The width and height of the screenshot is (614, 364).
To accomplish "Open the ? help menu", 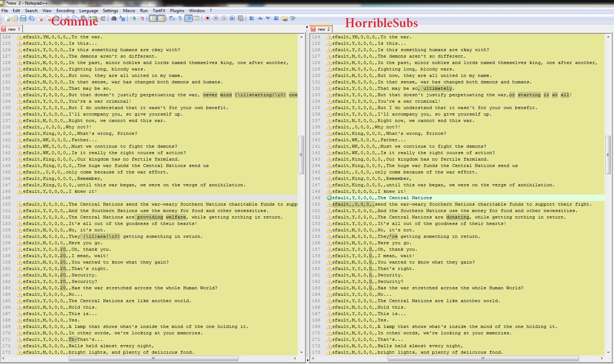I will [211, 11].
